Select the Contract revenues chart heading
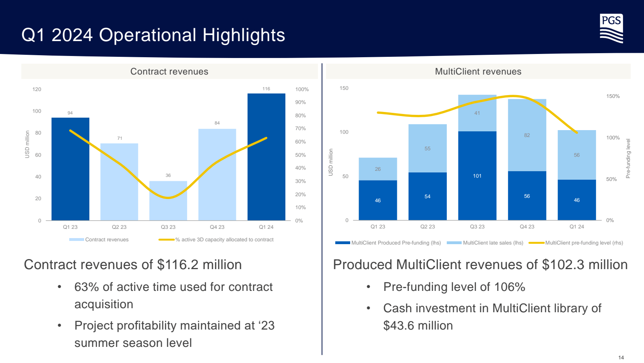 pyautogui.click(x=169, y=71)
